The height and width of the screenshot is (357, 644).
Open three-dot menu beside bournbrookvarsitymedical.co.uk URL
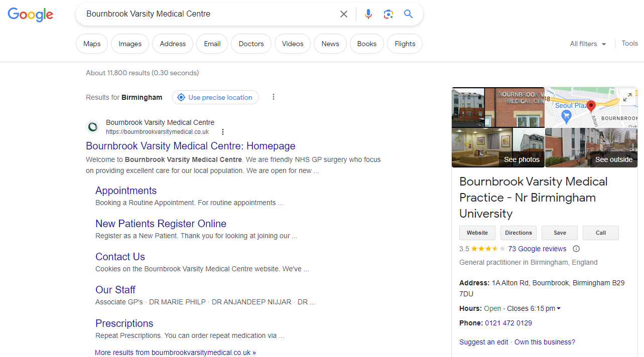coord(223,132)
